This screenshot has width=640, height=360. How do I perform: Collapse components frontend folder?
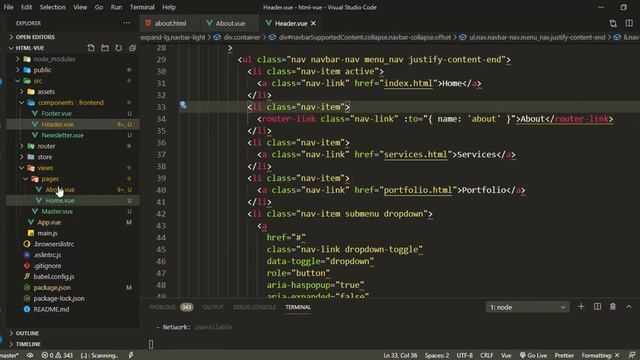coord(71,102)
